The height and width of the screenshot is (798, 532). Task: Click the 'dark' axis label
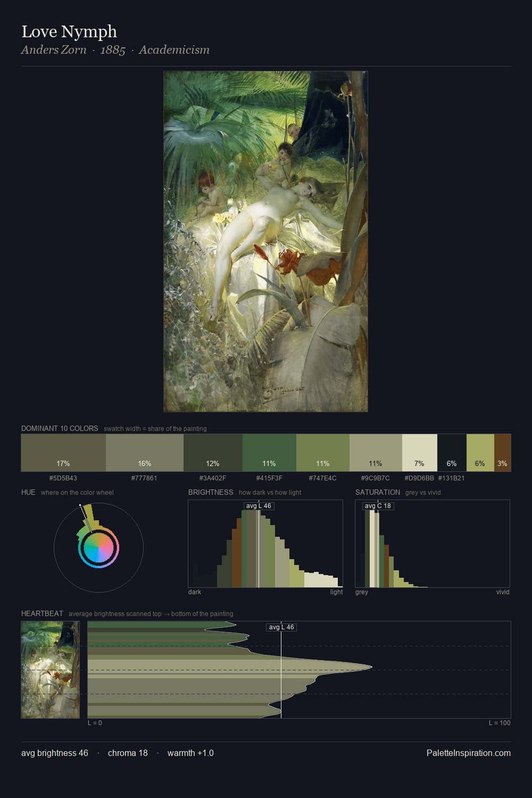[195, 592]
